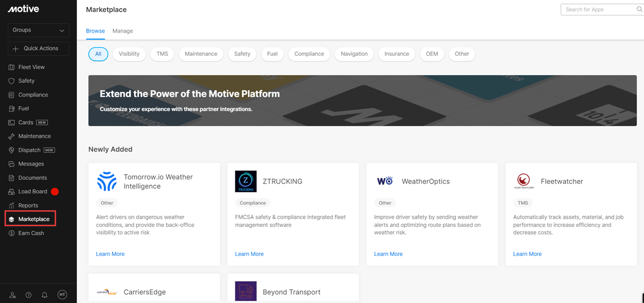This screenshot has width=644, height=303.
Task: Click the Fleetwatcher TMS tag
Action: 523,203
